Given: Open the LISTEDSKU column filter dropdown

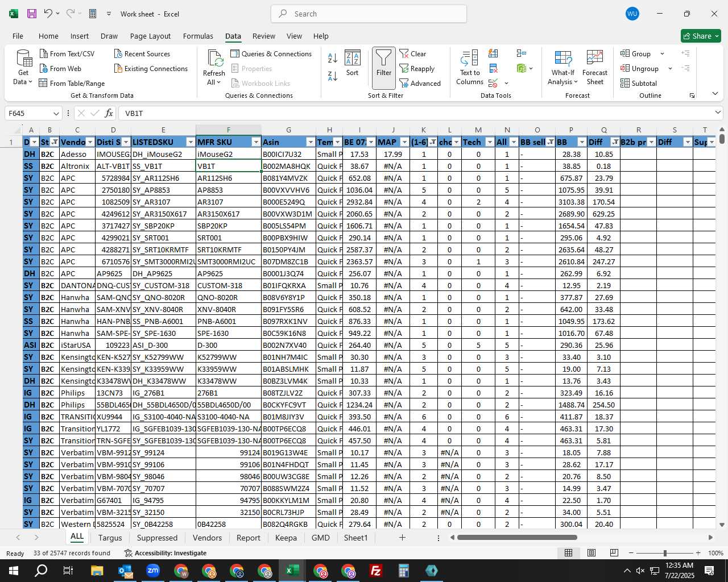Looking at the screenshot, I should [x=191, y=142].
